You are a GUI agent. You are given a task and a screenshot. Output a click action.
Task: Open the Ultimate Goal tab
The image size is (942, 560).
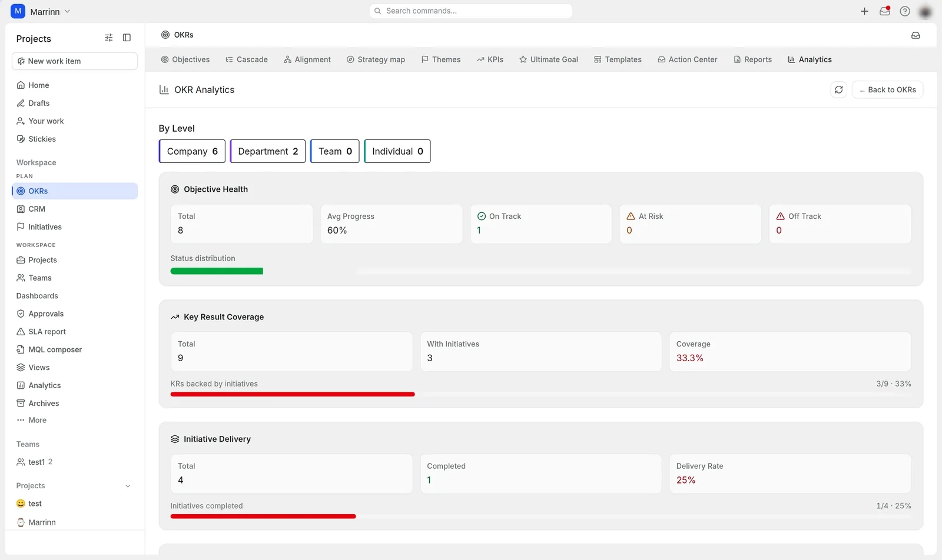tap(549, 59)
